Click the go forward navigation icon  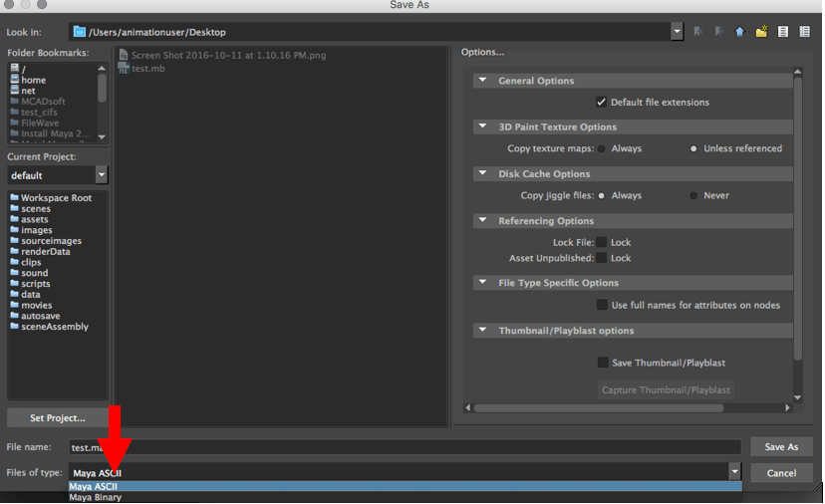click(718, 32)
